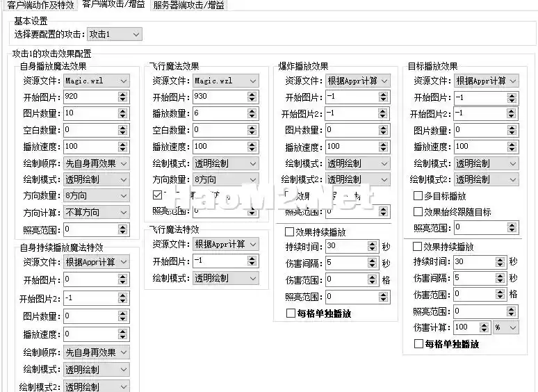Increase 开始图片2 in 自身持续播放魔法特效 group
The height and width of the screenshot is (392, 538).
click(x=122, y=295)
